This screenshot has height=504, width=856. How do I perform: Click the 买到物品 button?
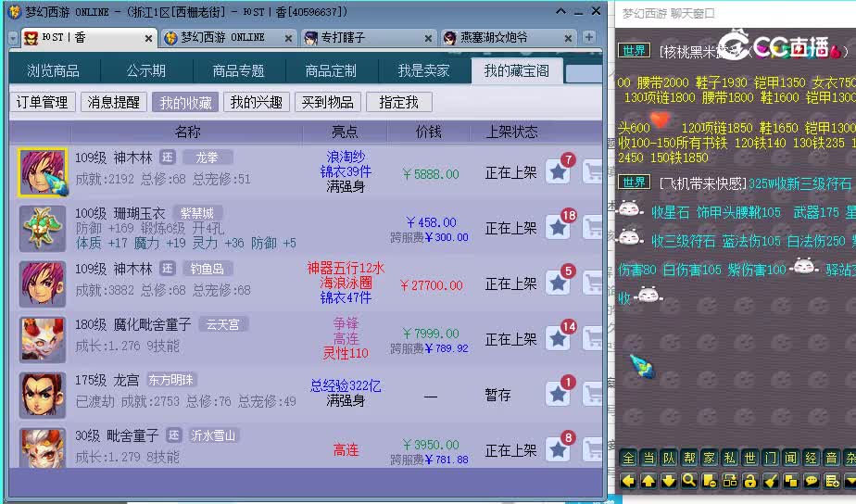click(x=328, y=102)
